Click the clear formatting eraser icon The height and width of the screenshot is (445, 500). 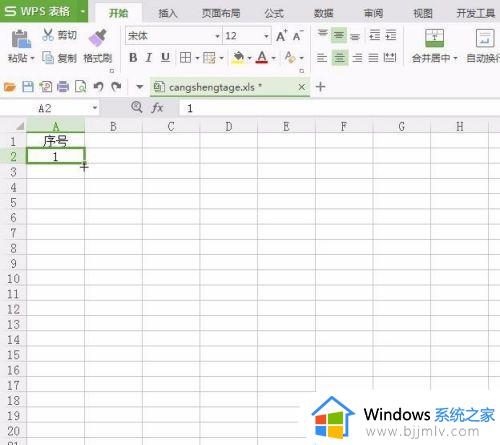click(290, 57)
